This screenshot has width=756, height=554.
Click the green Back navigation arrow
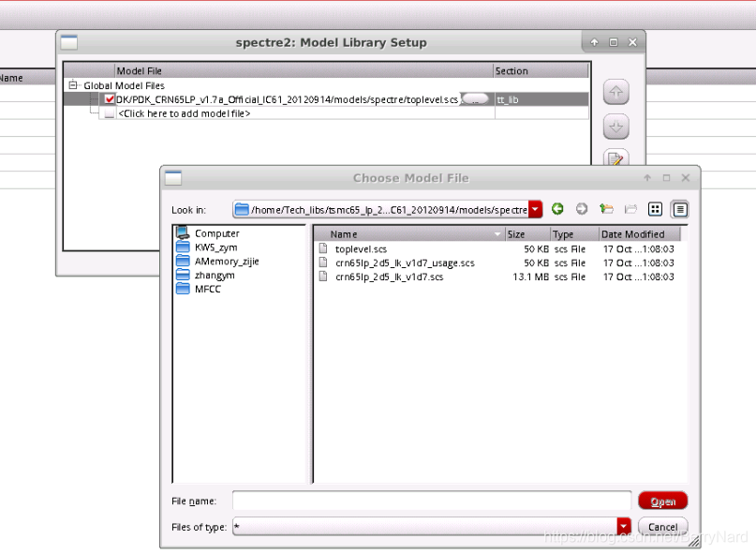(557, 209)
